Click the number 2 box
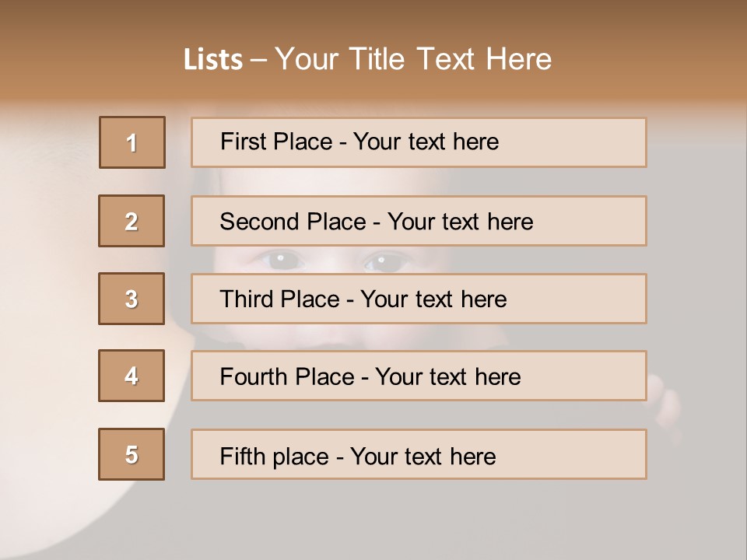 point(132,221)
